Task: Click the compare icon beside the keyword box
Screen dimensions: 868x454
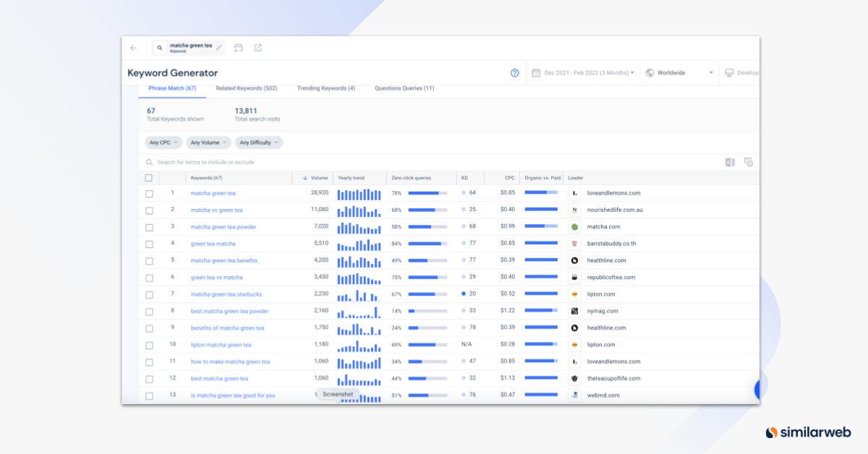Action: click(x=239, y=48)
